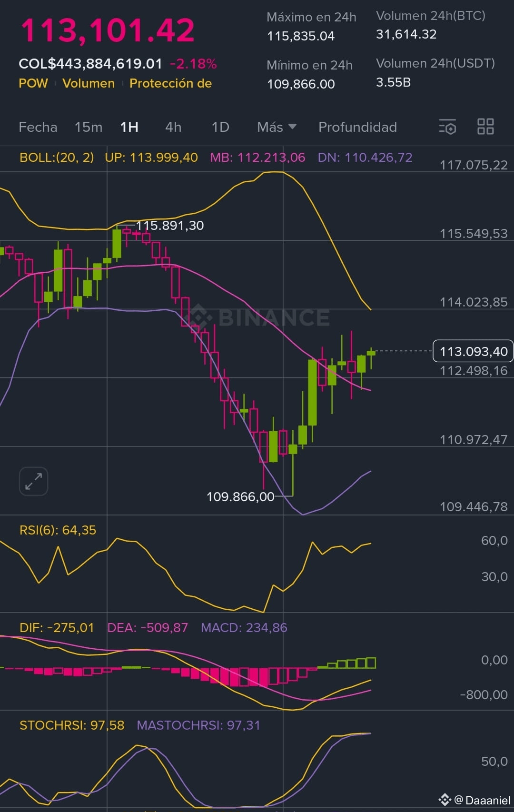Tap the DEA: -509,87 MACD label
Image resolution: width=514 pixels, height=812 pixels.
pos(148,628)
